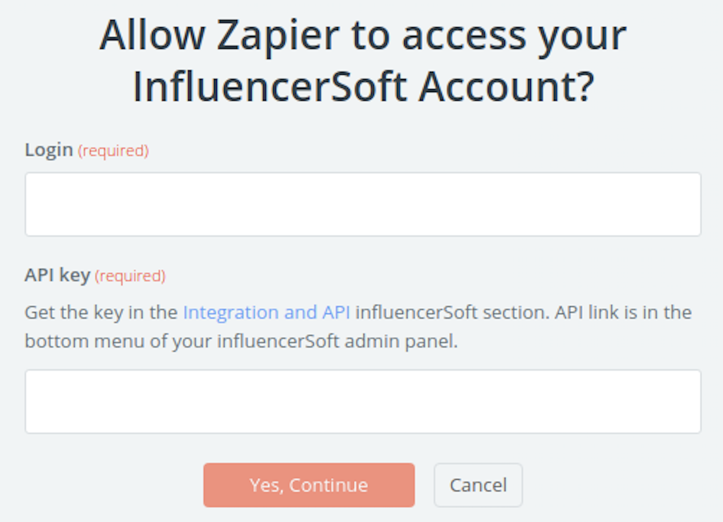Click the API key field label
The height and width of the screenshot is (522, 723).
(57, 275)
